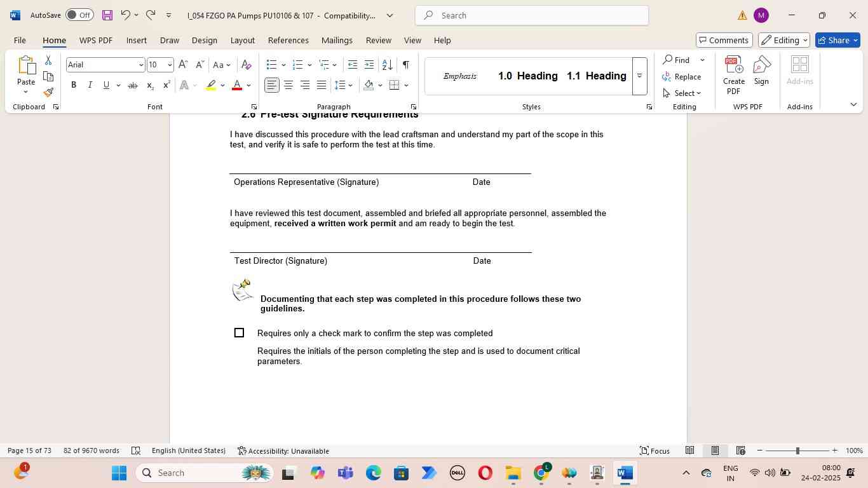868x488 pixels.
Task: Undo the last action
Action: (125, 15)
